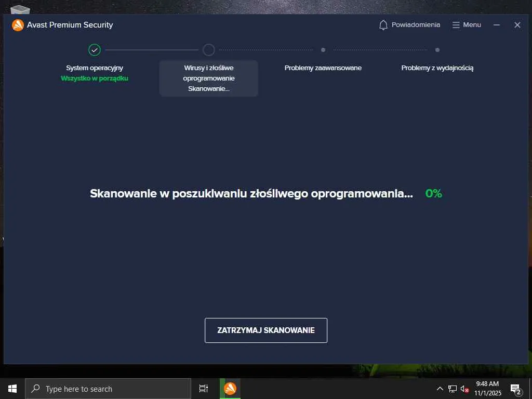Click the green checkmark step for System operacyjny
532x399 pixels.
pos(95,50)
